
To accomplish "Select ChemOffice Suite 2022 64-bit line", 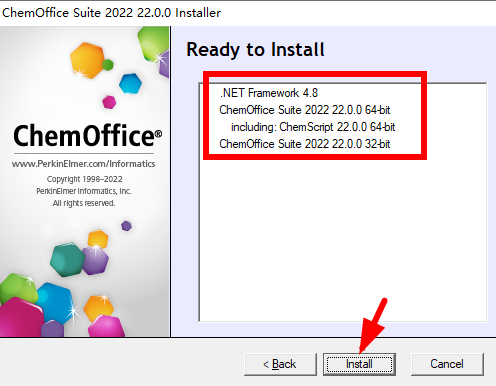I will pyautogui.click(x=305, y=110).
